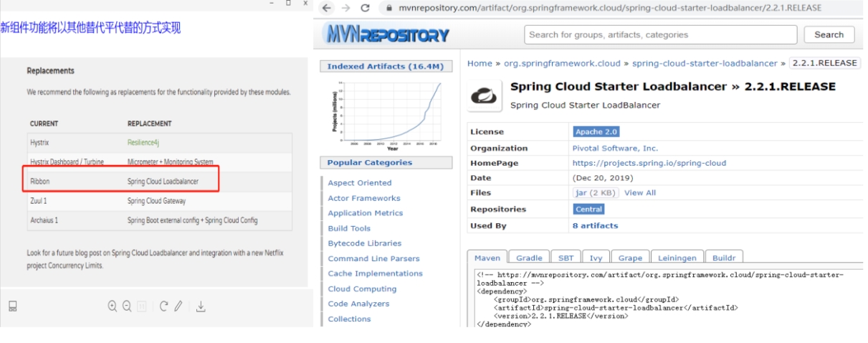Rotate the image with the rotate icon

[x=164, y=306]
